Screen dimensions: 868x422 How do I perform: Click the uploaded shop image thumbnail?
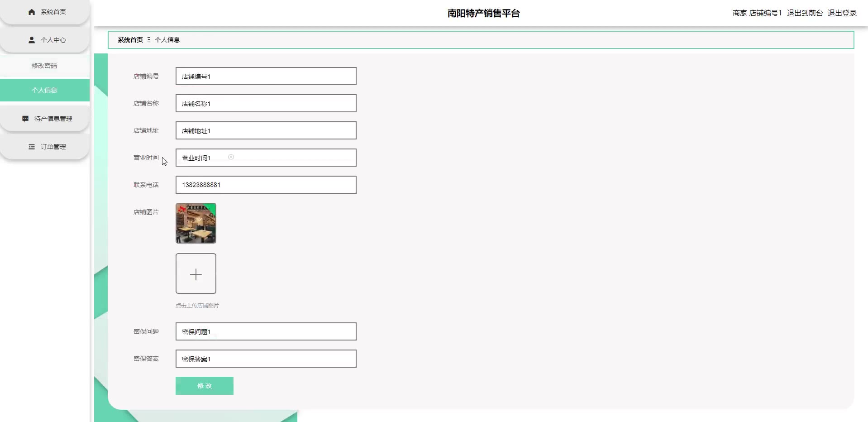196,223
